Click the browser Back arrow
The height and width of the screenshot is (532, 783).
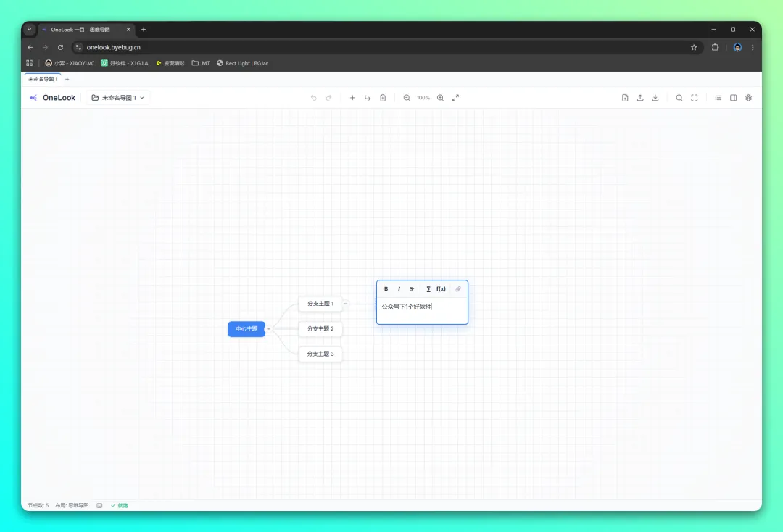pyautogui.click(x=30, y=47)
